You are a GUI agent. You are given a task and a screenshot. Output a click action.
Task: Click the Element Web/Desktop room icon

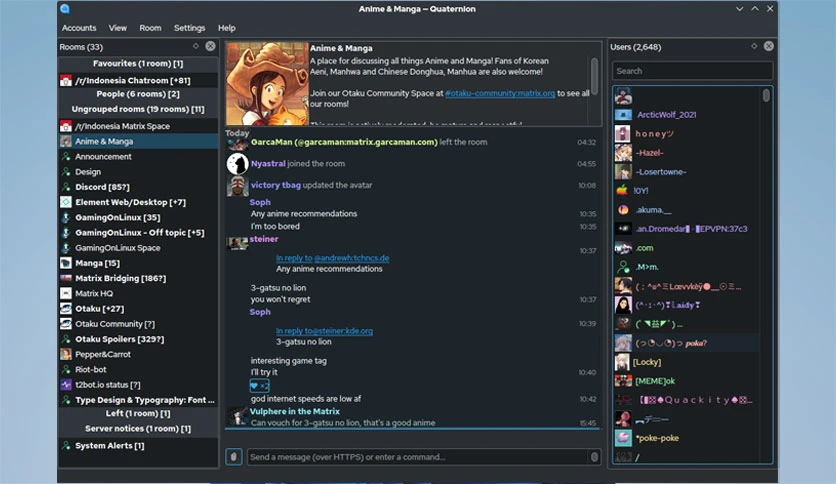(x=66, y=202)
